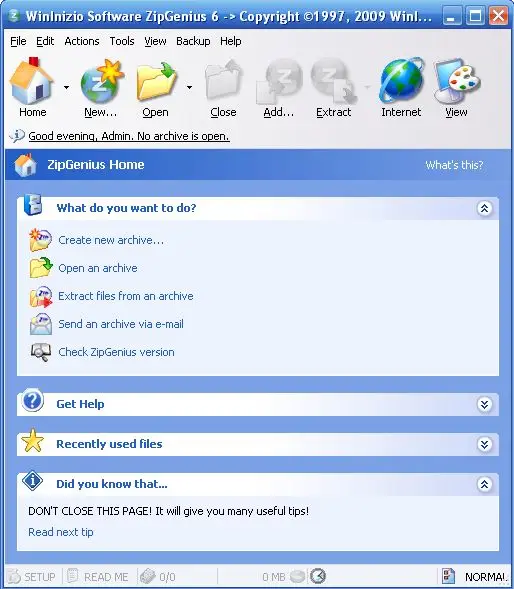The width and height of the screenshot is (514, 589).
Task: Open the Actions menu
Action: (x=82, y=41)
